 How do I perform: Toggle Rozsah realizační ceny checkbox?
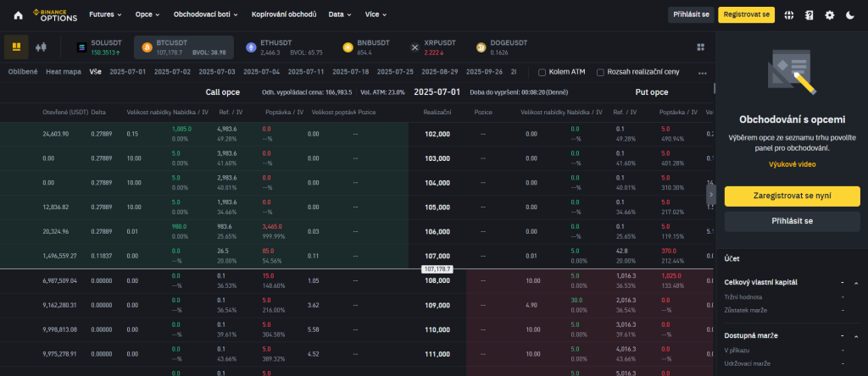[601, 72]
